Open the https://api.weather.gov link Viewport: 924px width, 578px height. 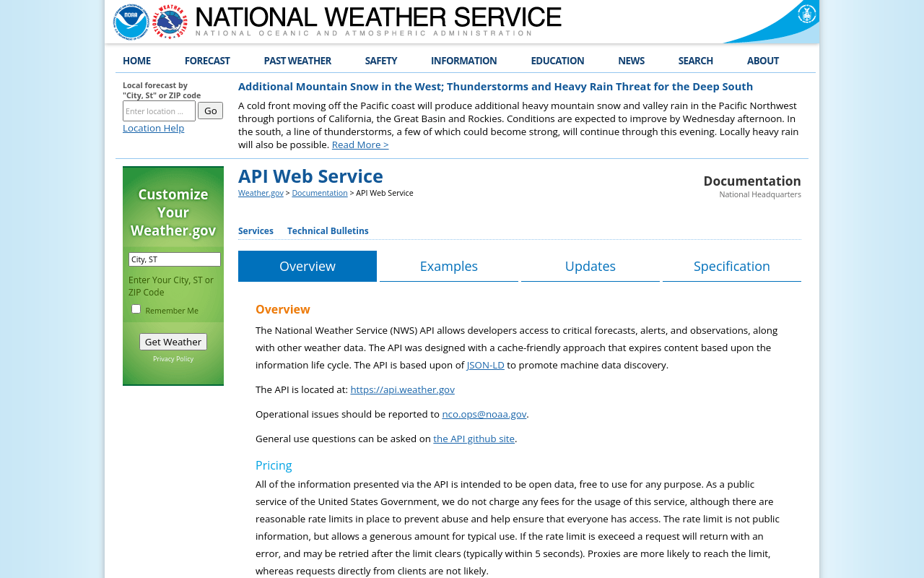pyautogui.click(x=403, y=389)
